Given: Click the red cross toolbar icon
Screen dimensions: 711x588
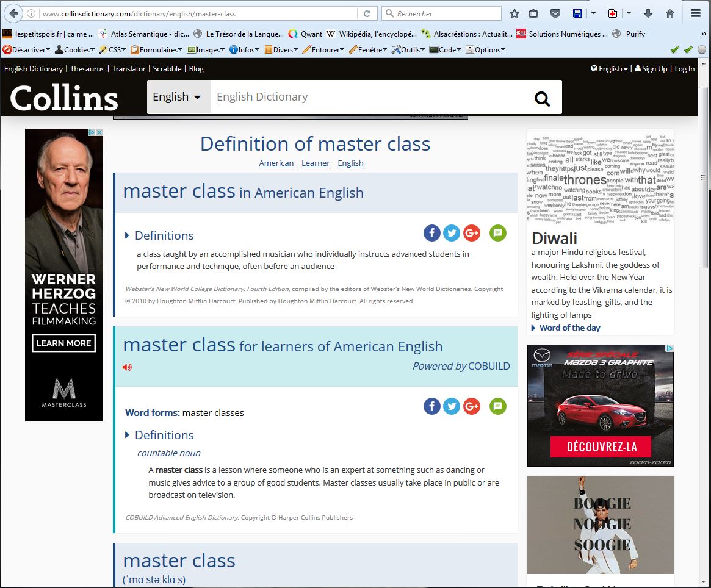Looking at the screenshot, I should point(613,13).
